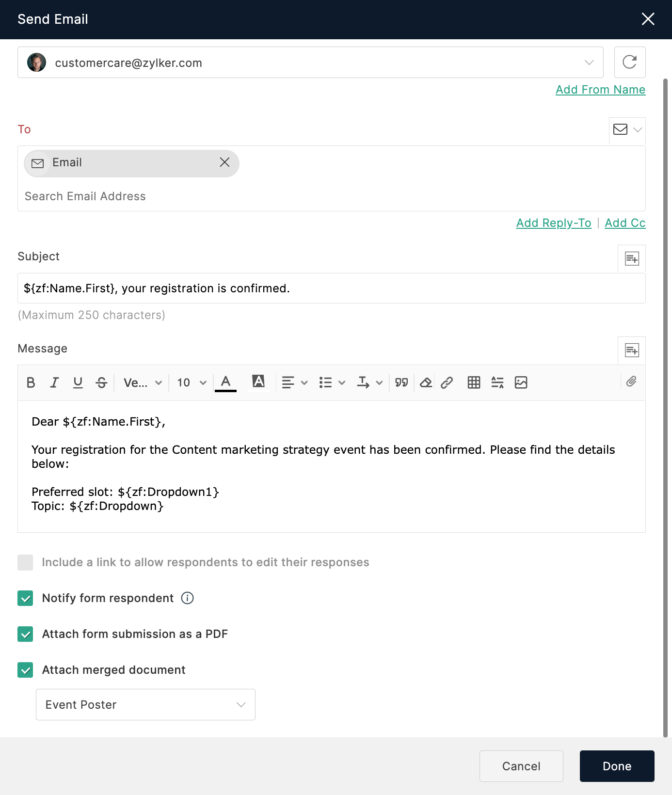
Task: Open the text background color picker
Action: [258, 382]
